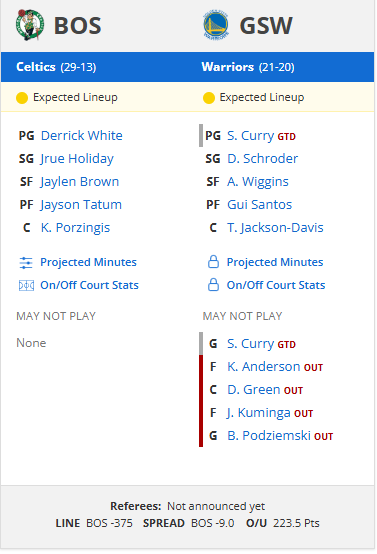Click the Warriors (21-20) team name
This screenshot has width=377, height=554.
[x=248, y=67]
